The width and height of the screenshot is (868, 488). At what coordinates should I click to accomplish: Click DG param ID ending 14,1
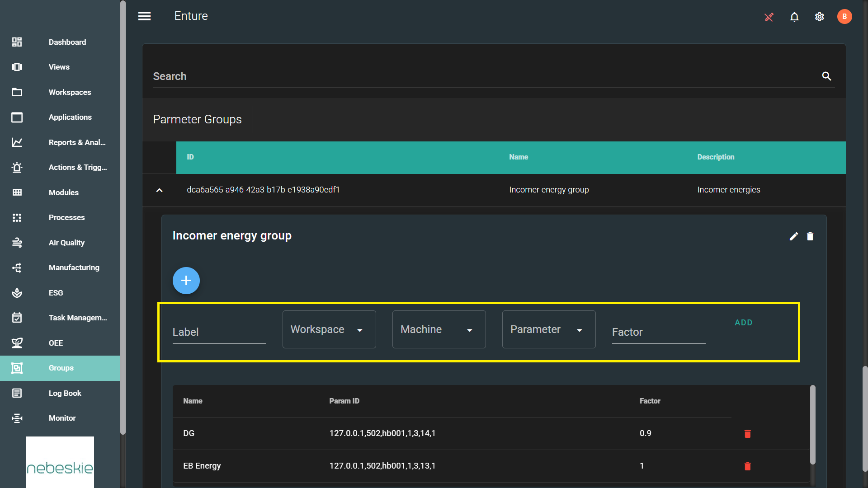click(x=382, y=433)
